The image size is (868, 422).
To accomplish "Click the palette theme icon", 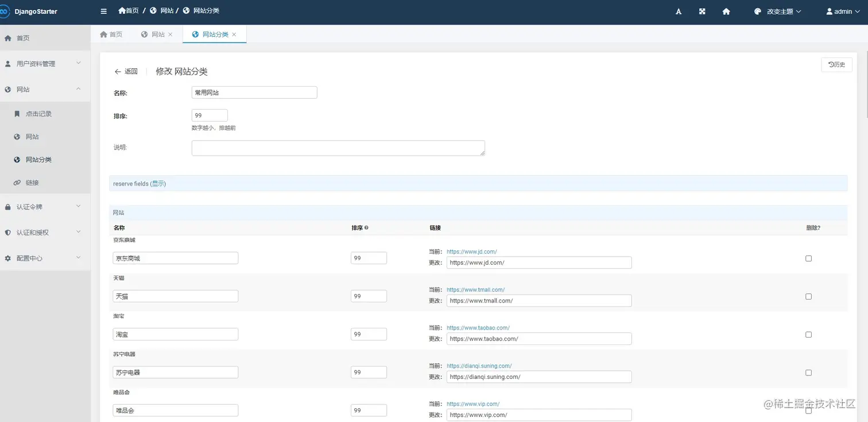I will [758, 11].
